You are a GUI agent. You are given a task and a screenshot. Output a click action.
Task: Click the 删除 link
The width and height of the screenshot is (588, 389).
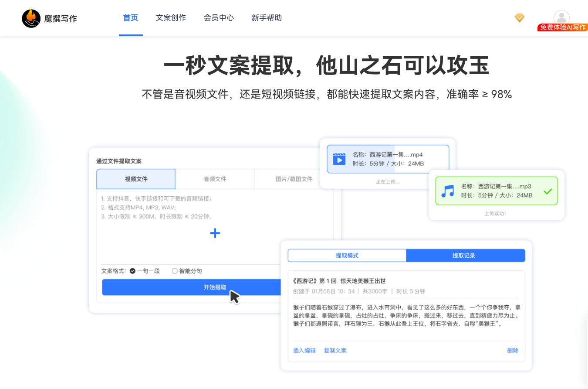(513, 351)
